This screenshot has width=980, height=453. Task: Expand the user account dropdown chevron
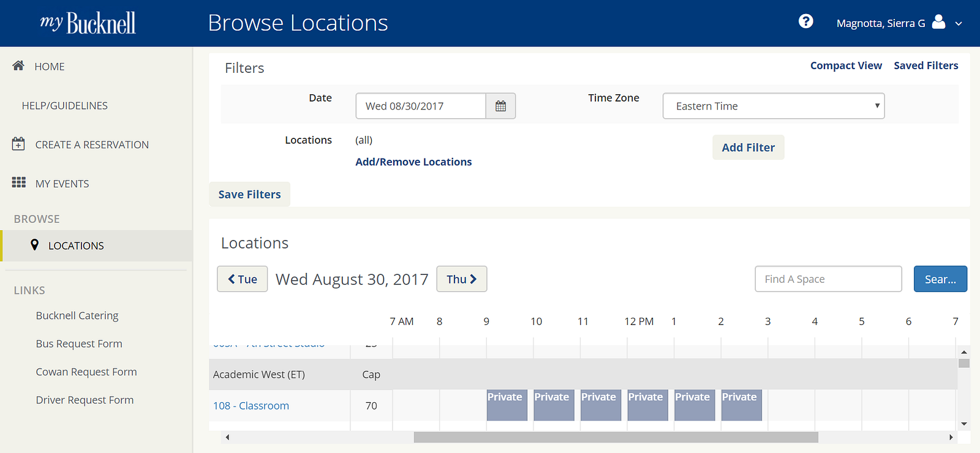pyautogui.click(x=959, y=24)
